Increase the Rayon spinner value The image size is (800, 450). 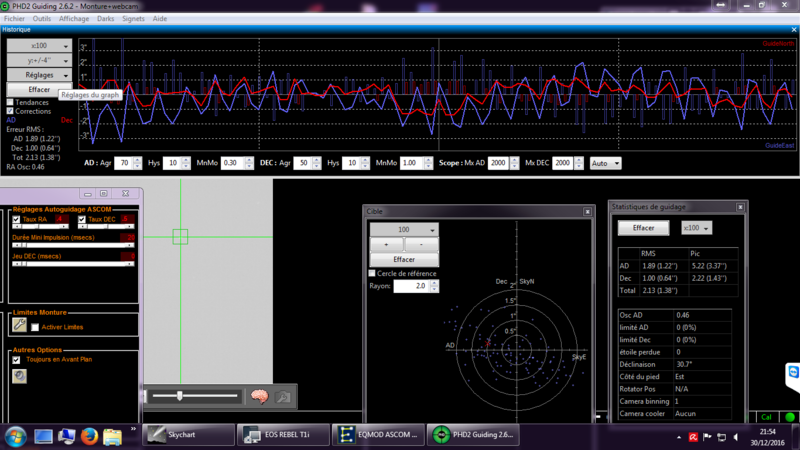pyautogui.click(x=434, y=283)
